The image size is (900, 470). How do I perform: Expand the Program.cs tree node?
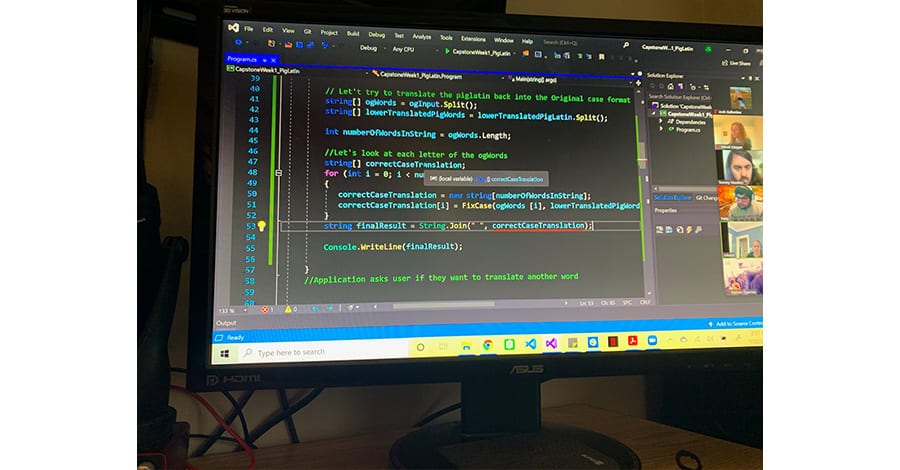[661, 129]
